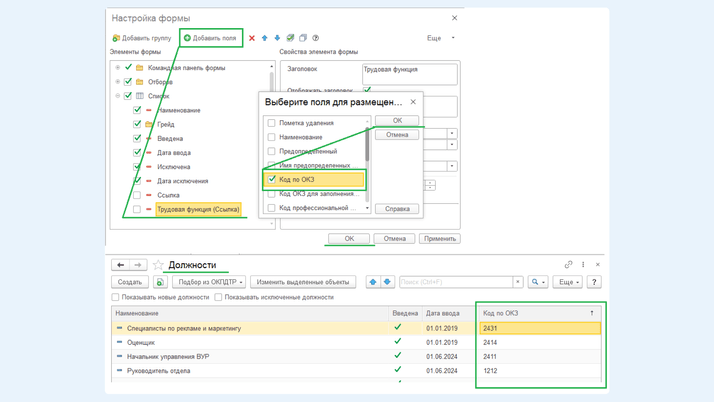Add Должности to favorites with star

(158, 265)
